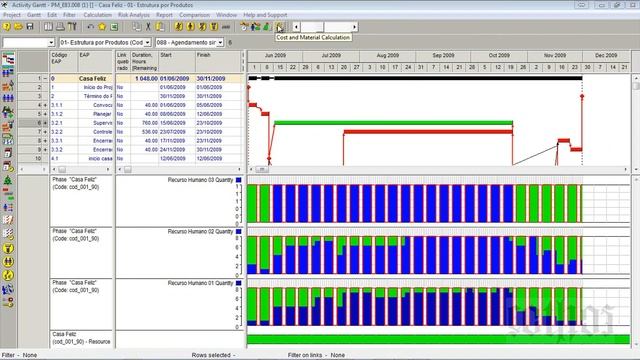Open the Project menu
The width and height of the screenshot is (640, 360).
(x=12, y=15)
